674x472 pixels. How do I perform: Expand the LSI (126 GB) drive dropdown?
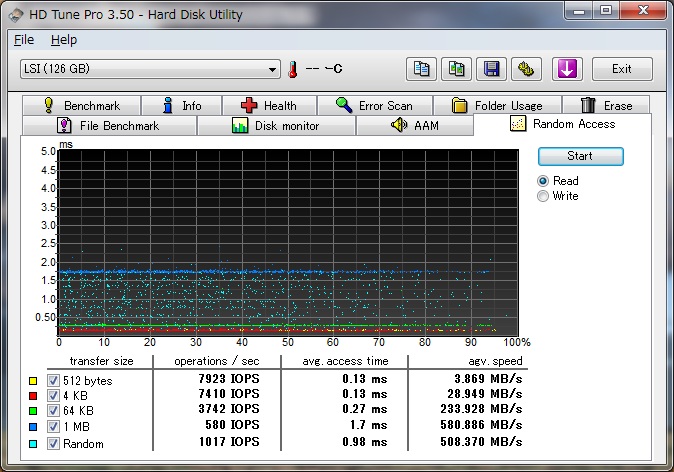[272, 69]
